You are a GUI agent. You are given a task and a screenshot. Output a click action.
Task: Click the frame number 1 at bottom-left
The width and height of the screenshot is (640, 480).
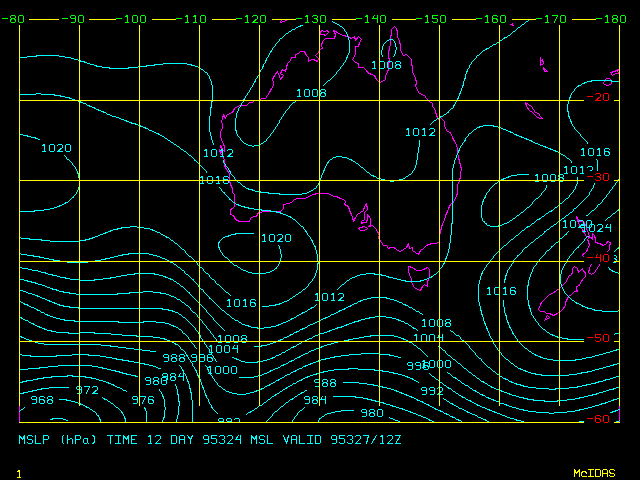click(18, 472)
